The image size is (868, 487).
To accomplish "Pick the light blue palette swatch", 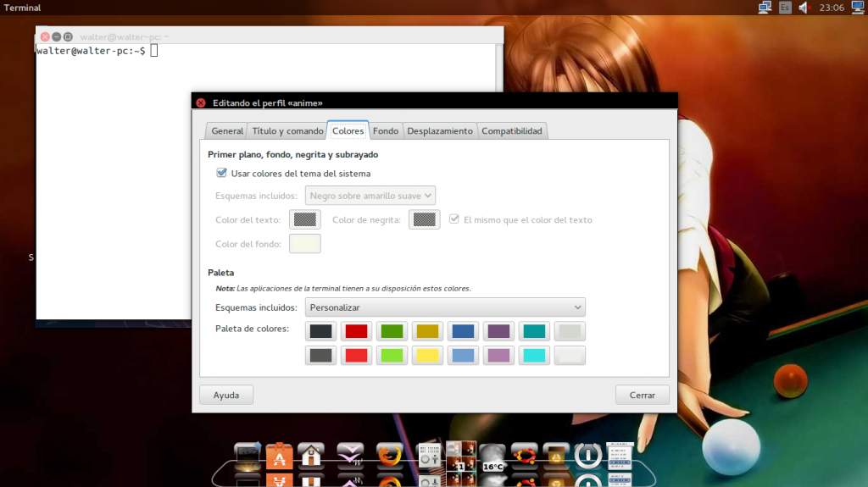I will [x=463, y=355].
